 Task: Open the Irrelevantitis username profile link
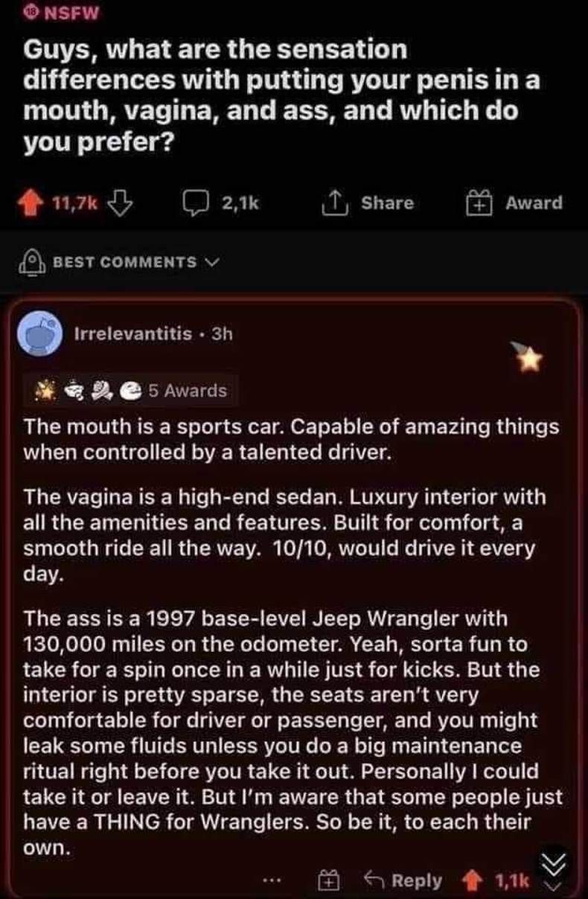[x=134, y=334]
